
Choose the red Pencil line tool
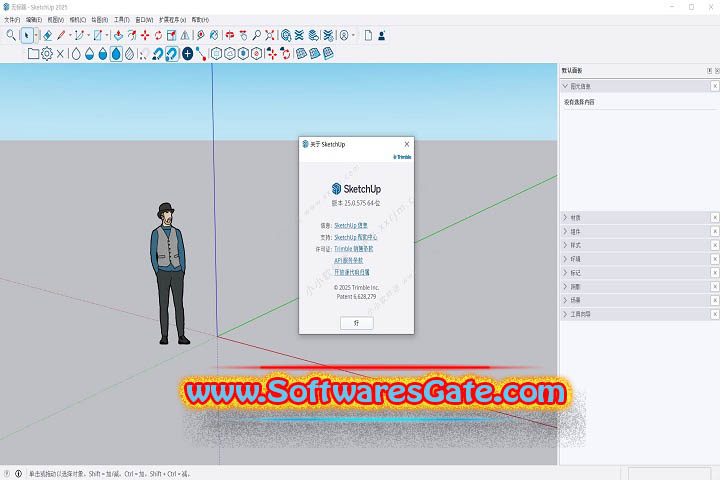61,35
